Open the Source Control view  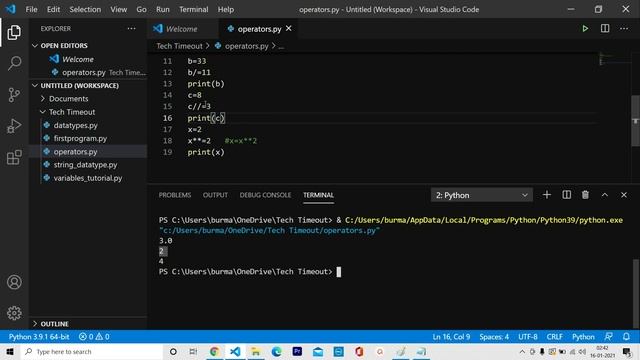[x=14, y=95]
